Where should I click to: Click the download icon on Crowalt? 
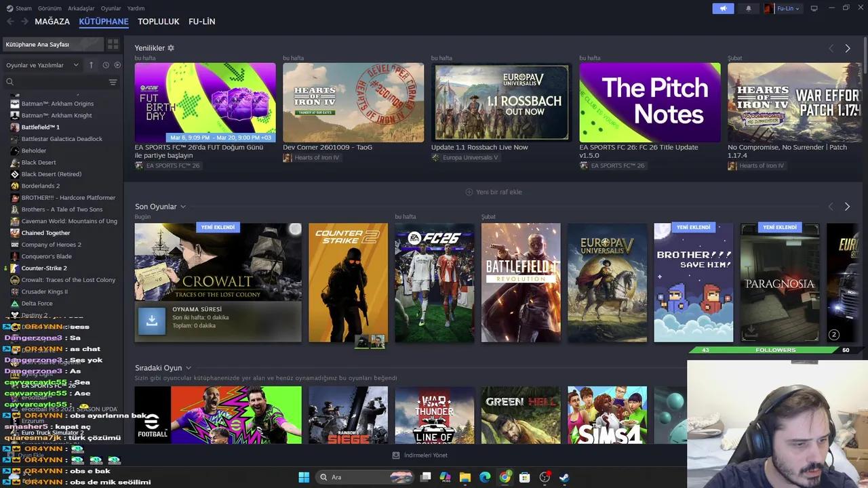152,321
